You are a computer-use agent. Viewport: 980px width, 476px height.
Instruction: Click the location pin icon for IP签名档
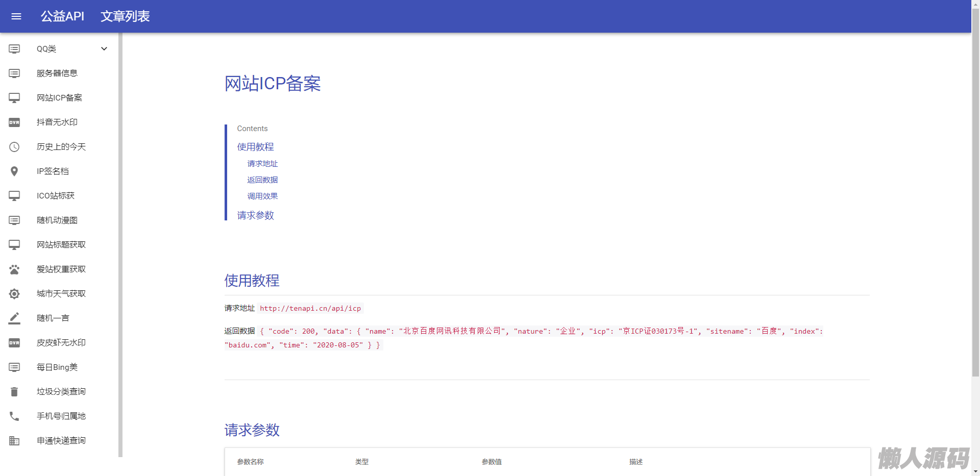pos(14,171)
